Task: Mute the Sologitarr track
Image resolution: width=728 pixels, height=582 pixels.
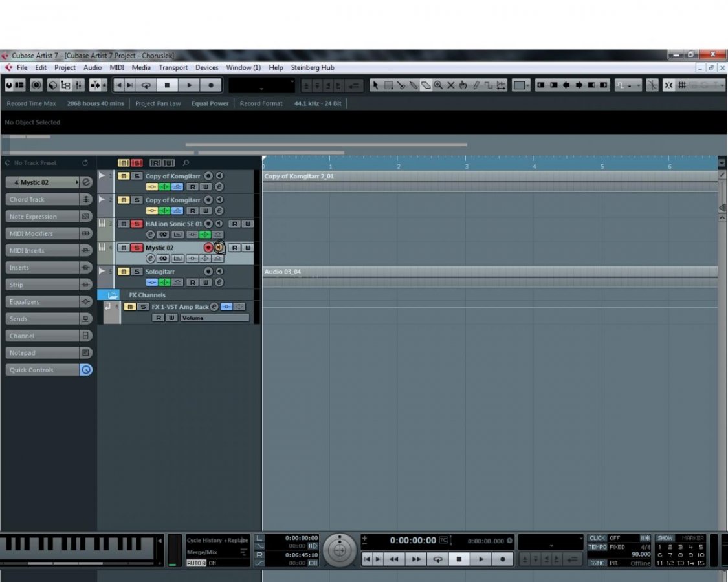Action: (x=124, y=272)
